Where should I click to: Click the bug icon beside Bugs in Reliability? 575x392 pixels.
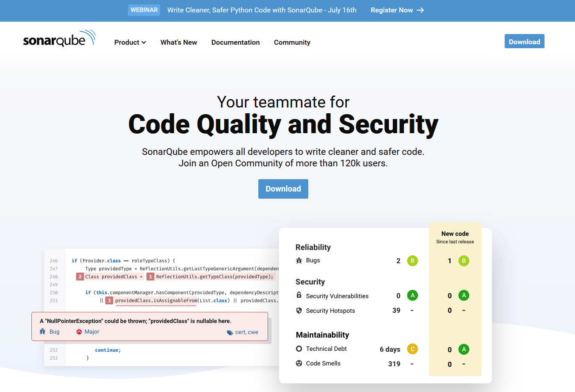point(299,261)
